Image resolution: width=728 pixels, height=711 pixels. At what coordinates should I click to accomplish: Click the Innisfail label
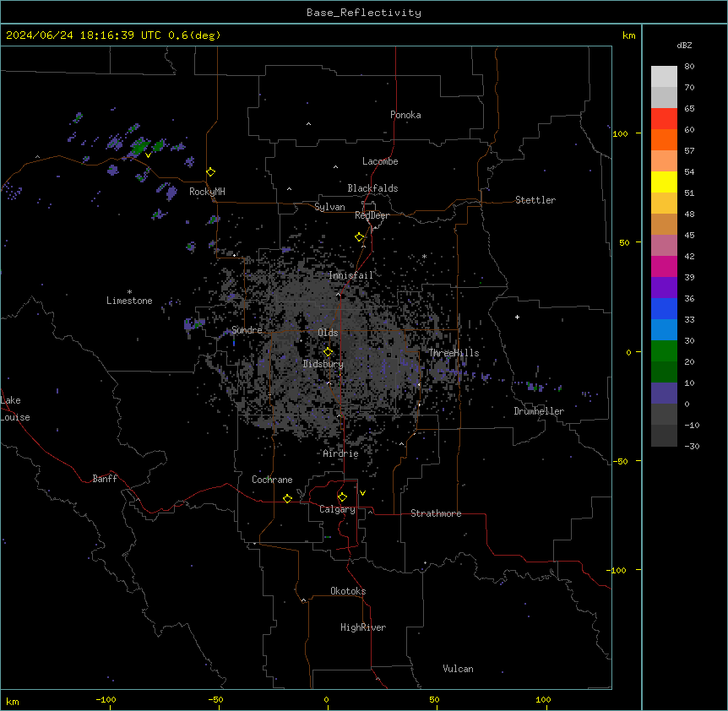pos(350,275)
